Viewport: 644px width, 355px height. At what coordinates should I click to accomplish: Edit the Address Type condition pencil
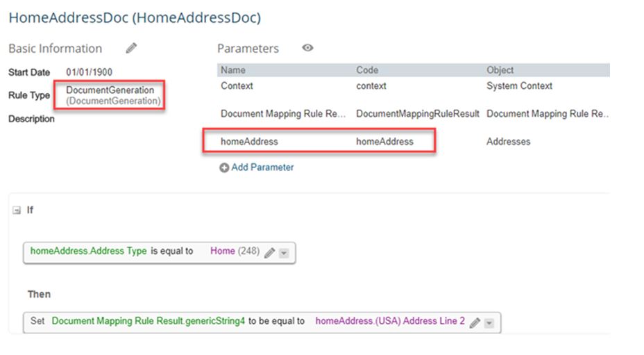point(269,253)
